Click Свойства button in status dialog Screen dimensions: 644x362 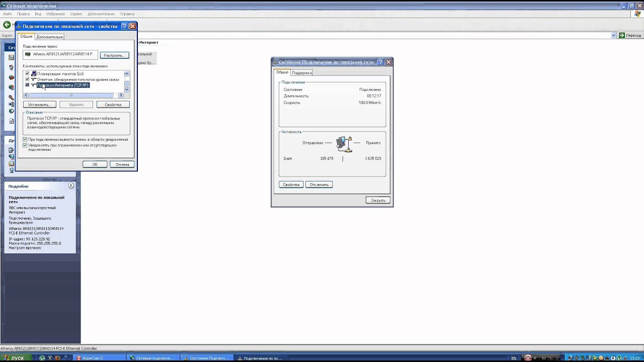(x=291, y=185)
